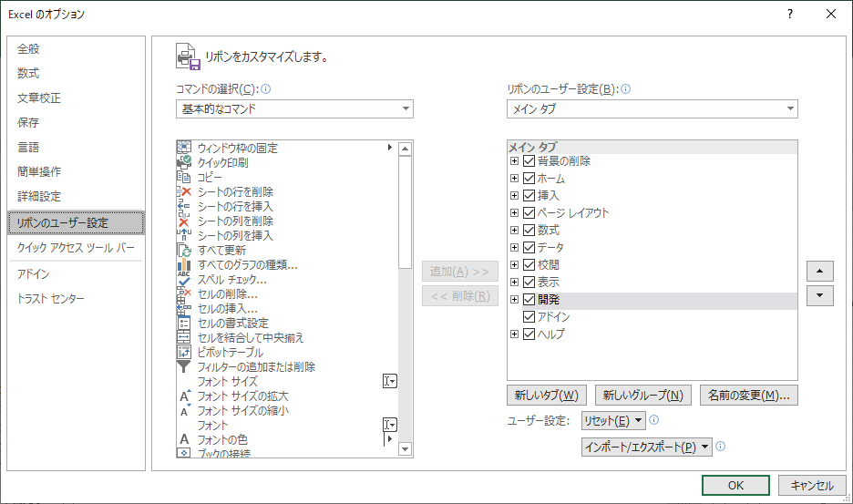Screen dimensions: 853x504
Task: Uncheck the ホーム tab checkbox
Action: click(x=529, y=178)
